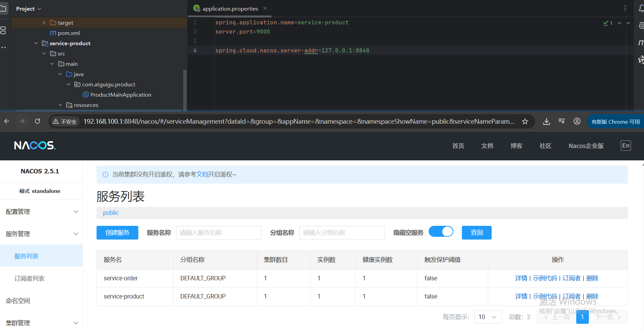Open the Project view dropdown
The image size is (644, 330).
[x=29, y=9]
